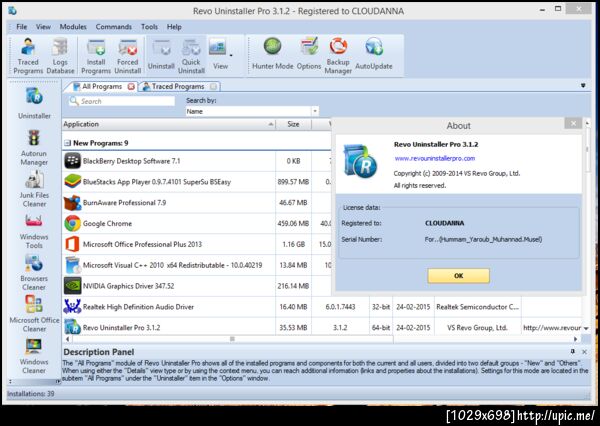Screen dimensions: 600x426
Task: Open www.revouninstallerpro.com link
Action: click(435, 158)
